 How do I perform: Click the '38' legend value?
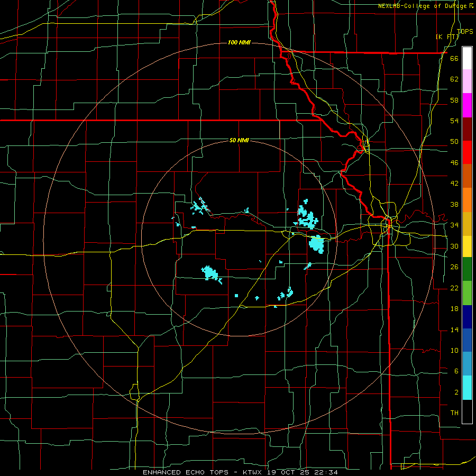coord(454,204)
